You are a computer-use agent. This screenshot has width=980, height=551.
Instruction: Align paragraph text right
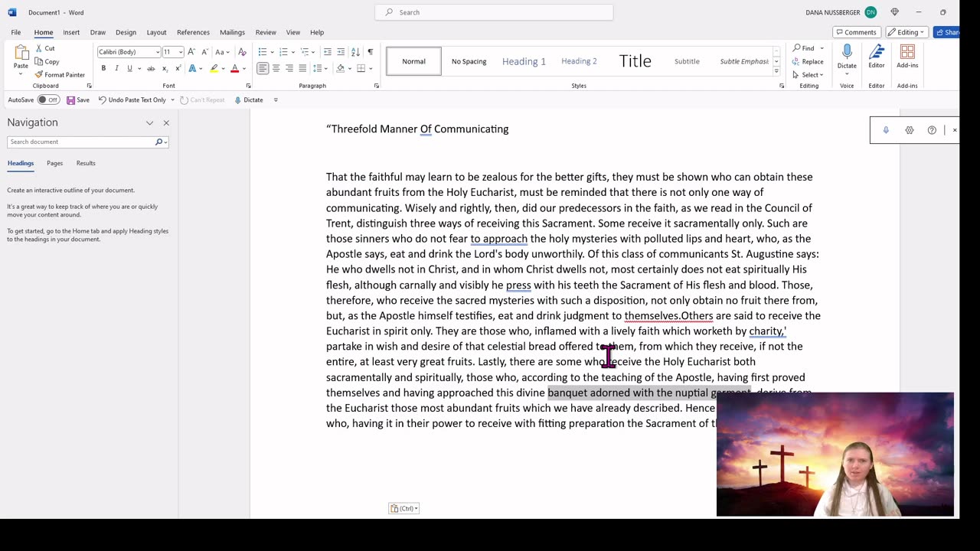pos(289,68)
